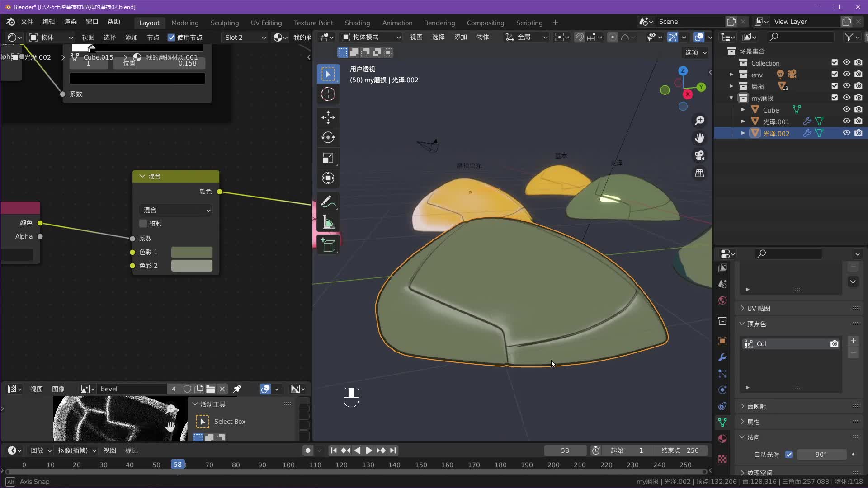Exclude env collection from view layer
This screenshot has height=488, width=868.
click(x=835, y=74)
